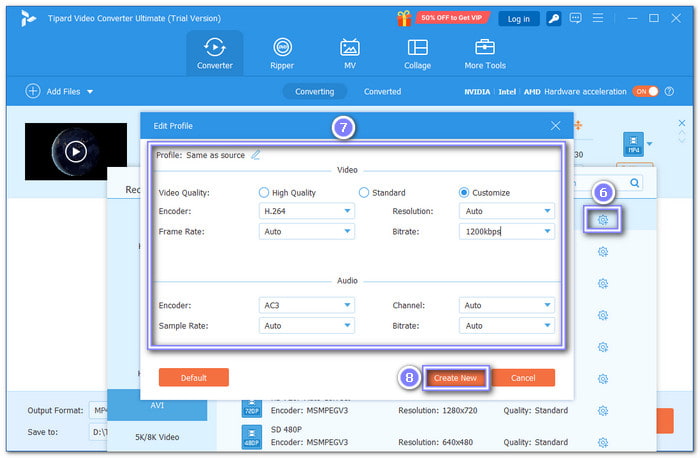Select Customize video quality
The height and width of the screenshot is (458, 700).
pyautogui.click(x=464, y=192)
